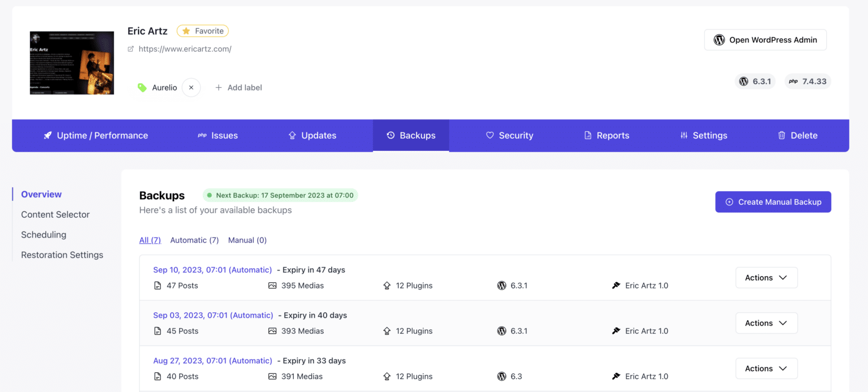Expand Actions dropdown for Sep 03 backup

766,323
